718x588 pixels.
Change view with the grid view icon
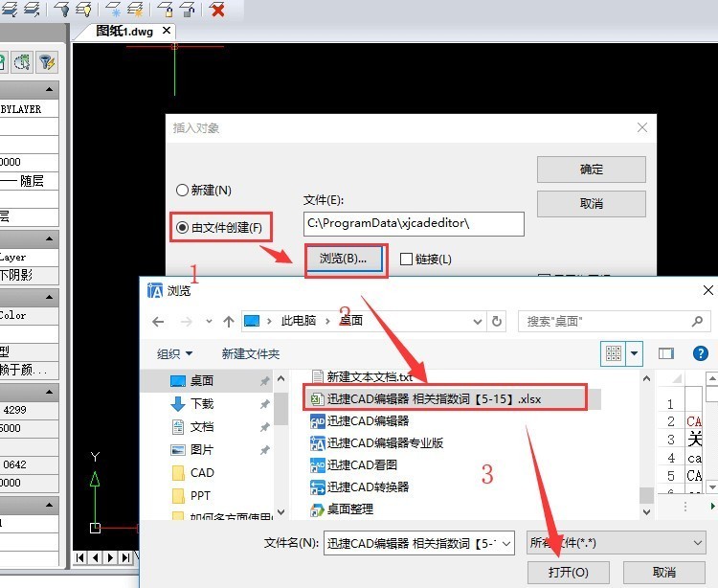coord(613,353)
